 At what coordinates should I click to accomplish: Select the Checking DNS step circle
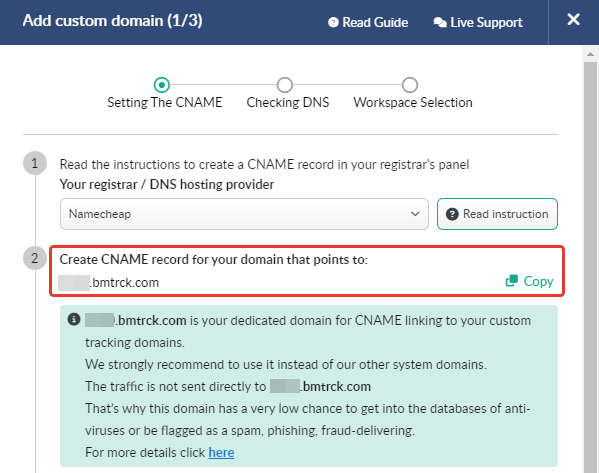click(x=285, y=85)
